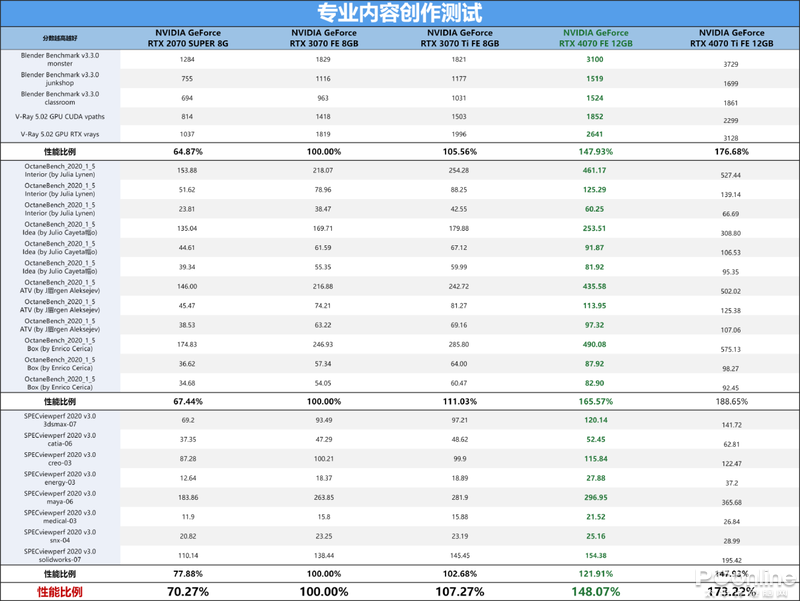
Task: Click the green value 435.58
Action: tap(595, 287)
